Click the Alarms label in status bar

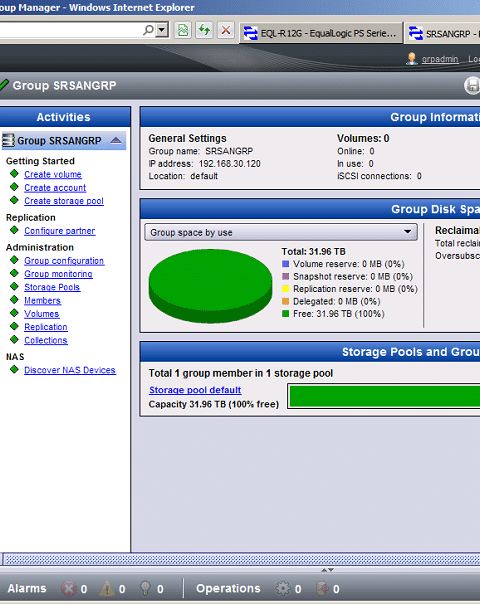point(27,588)
